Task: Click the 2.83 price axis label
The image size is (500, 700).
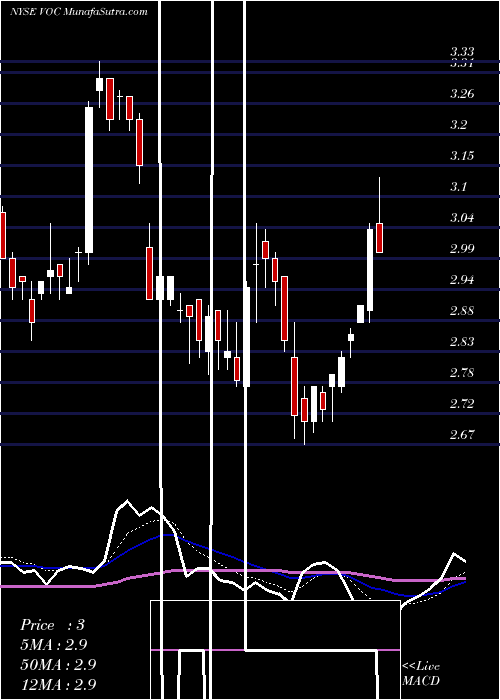Action: [x=462, y=342]
